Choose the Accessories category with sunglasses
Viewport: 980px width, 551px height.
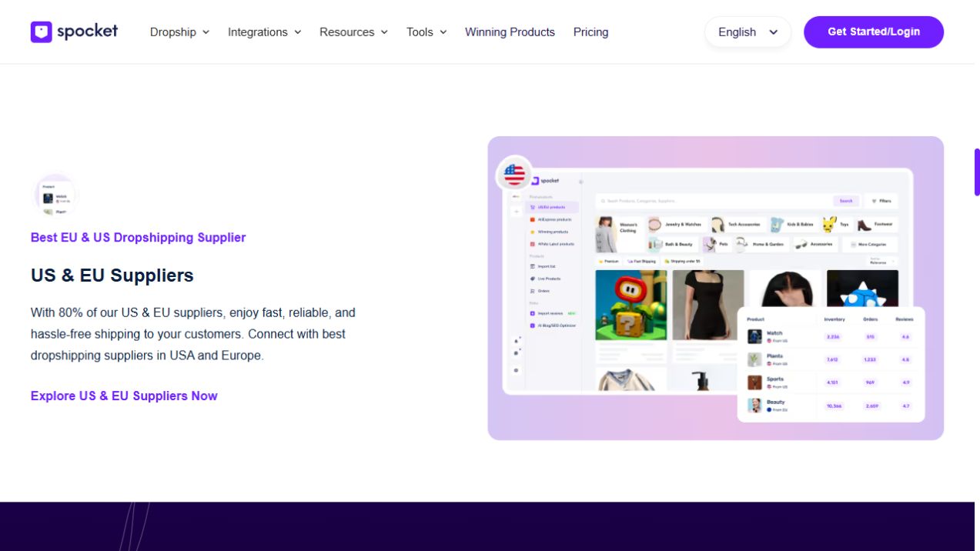pos(814,245)
